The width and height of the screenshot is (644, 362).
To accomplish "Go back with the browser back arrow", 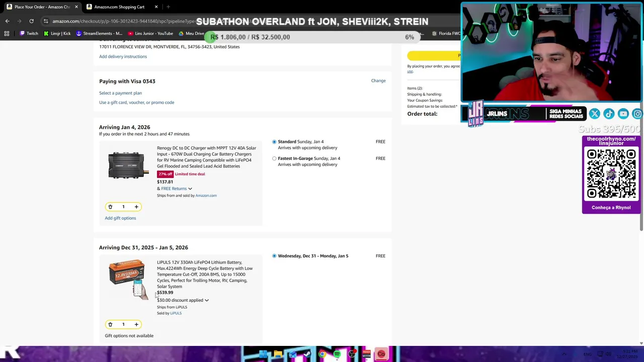I will [x=7, y=21].
